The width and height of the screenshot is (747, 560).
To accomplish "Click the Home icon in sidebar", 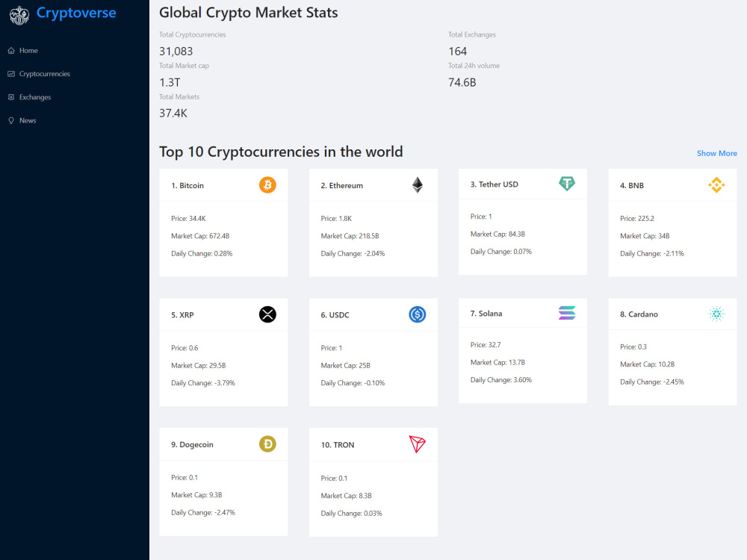I will pyautogui.click(x=11, y=51).
